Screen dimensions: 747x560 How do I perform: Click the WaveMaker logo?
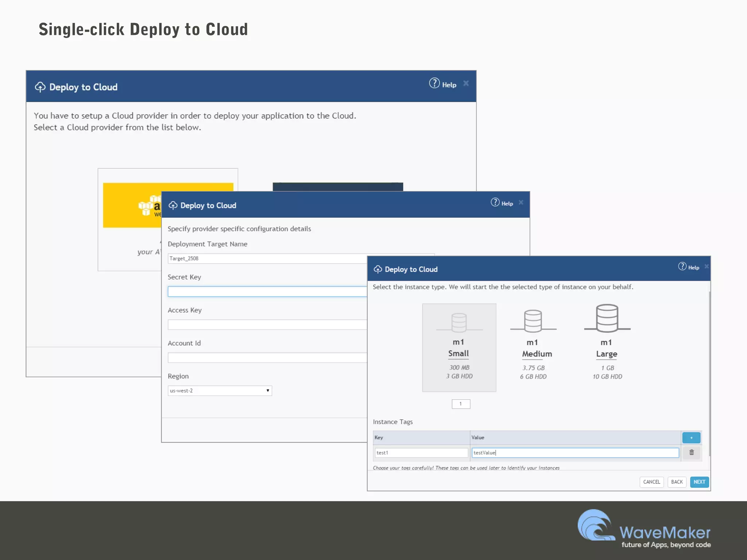(x=644, y=529)
